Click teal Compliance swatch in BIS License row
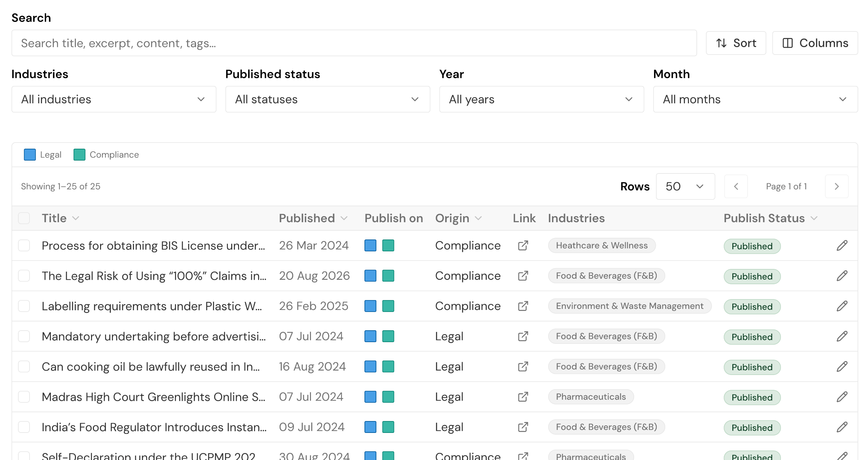Image resolution: width=868 pixels, height=460 pixels. pos(388,245)
